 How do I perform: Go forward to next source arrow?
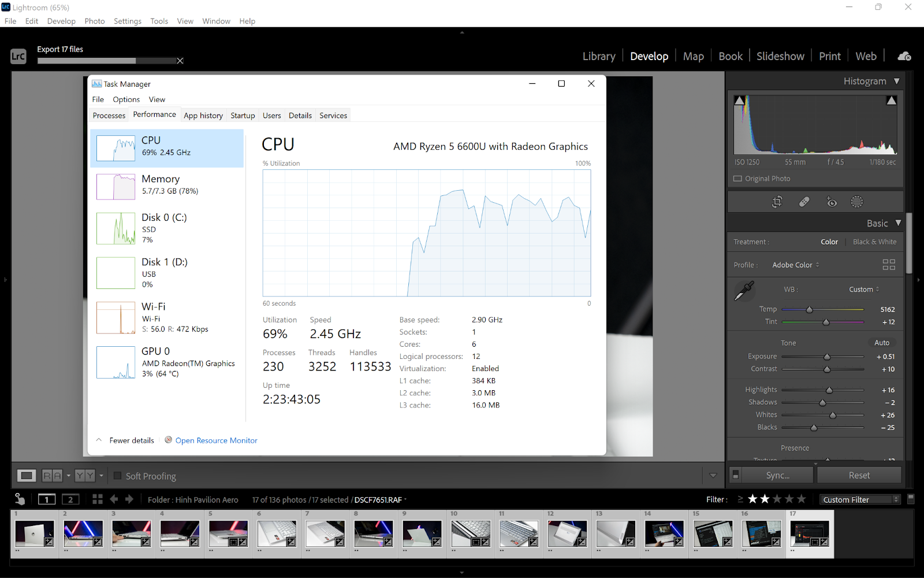(x=129, y=499)
